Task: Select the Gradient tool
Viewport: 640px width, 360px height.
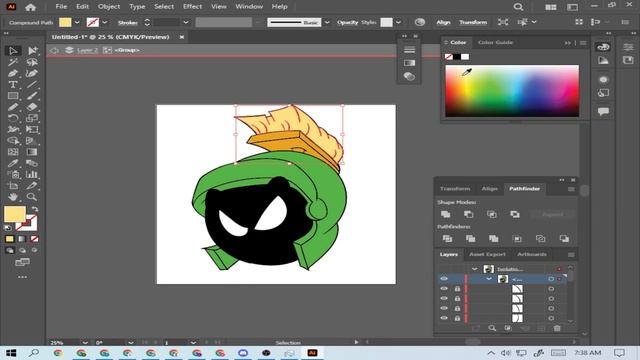Action: pyautogui.click(x=32, y=152)
